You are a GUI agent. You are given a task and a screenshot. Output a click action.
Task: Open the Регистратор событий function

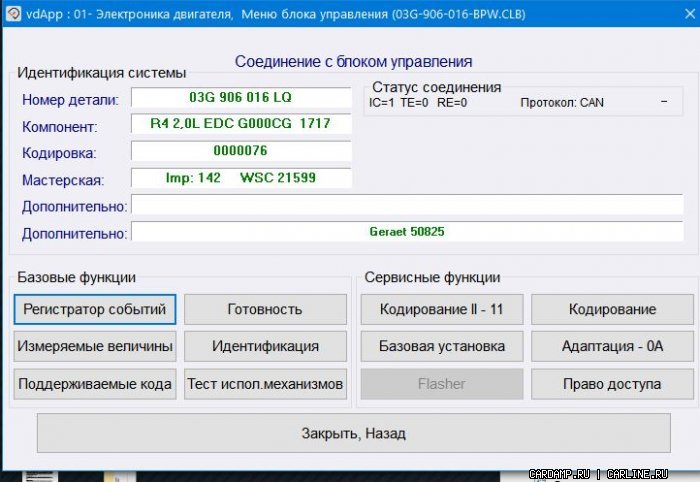(x=95, y=309)
